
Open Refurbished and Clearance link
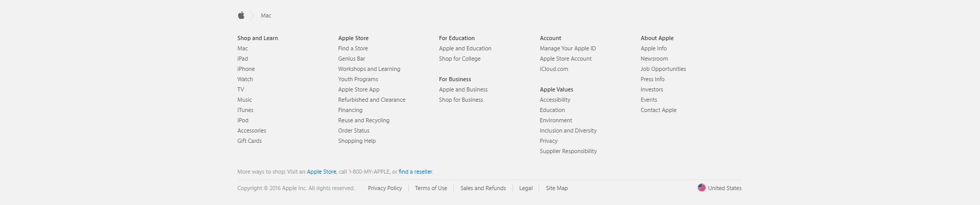click(x=371, y=100)
